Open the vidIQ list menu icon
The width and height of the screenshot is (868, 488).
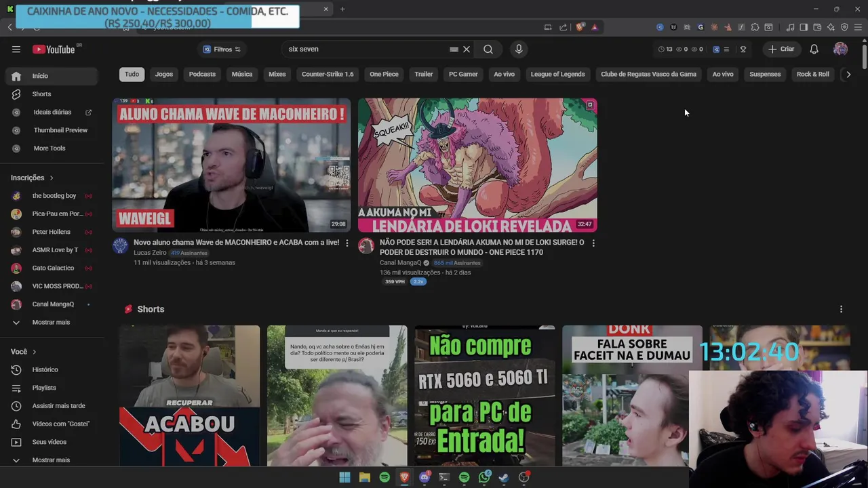coord(726,49)
